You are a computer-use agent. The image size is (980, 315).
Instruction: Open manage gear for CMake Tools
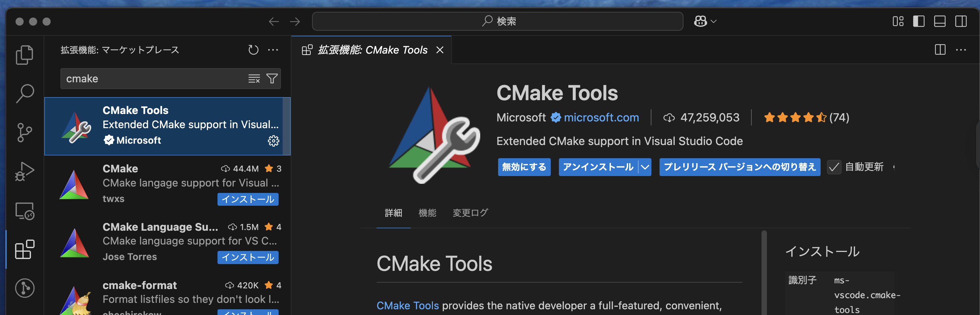pos(273,141)
